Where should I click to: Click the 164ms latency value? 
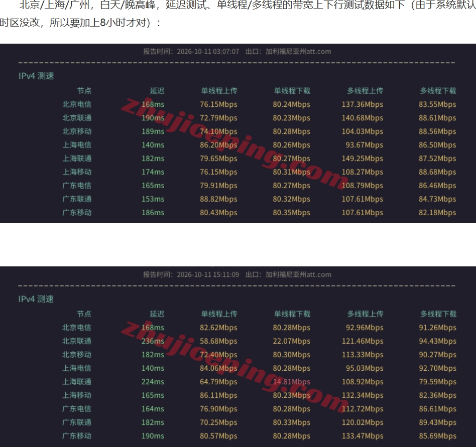click(153, 409)
